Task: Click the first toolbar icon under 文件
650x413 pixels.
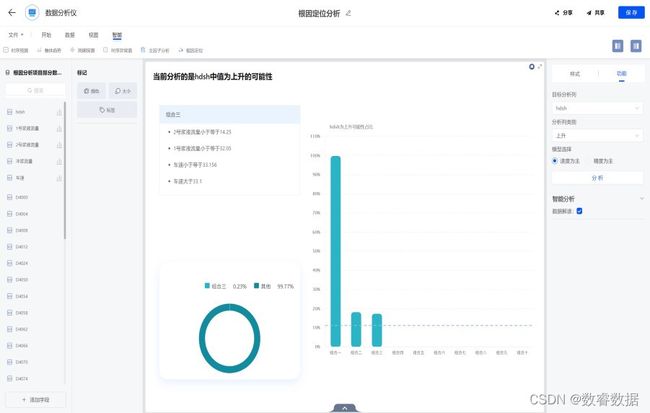Action: pos(6,50)
